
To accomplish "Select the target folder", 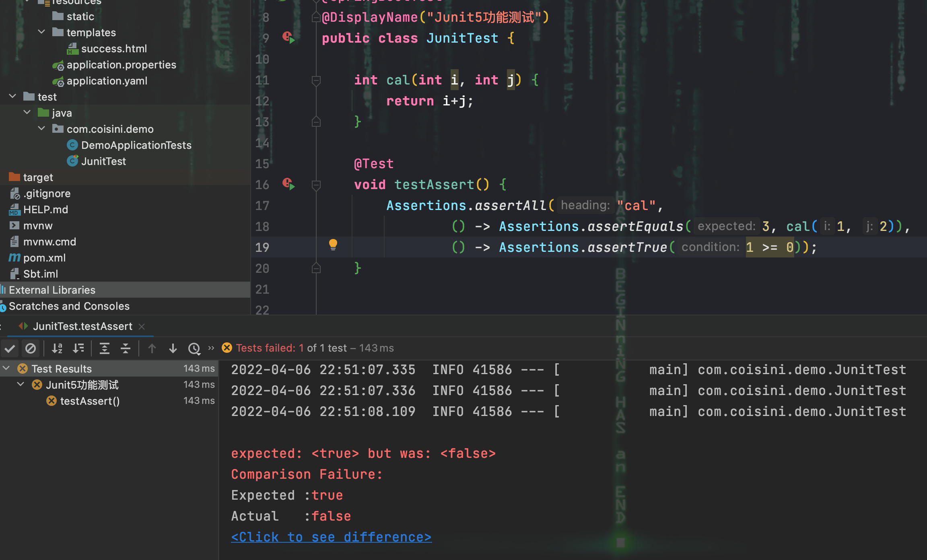I will click(x=38, y=177).
